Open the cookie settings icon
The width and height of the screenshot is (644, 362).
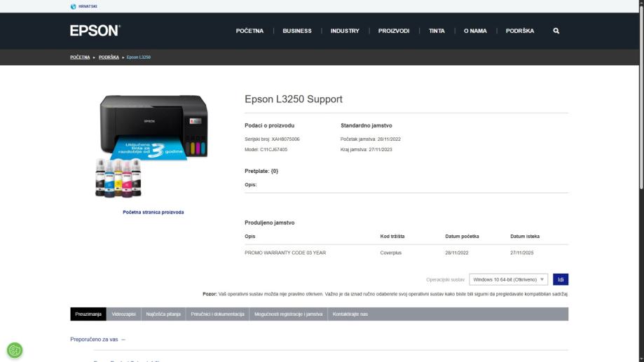coord(15,350)
